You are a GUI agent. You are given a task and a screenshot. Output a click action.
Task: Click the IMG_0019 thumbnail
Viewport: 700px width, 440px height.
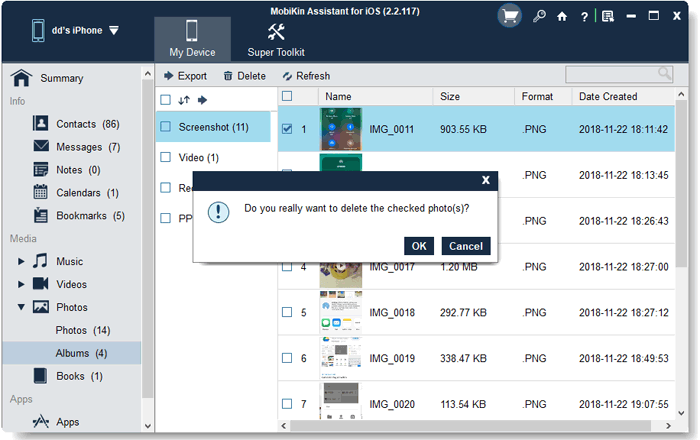click(341, 358)
